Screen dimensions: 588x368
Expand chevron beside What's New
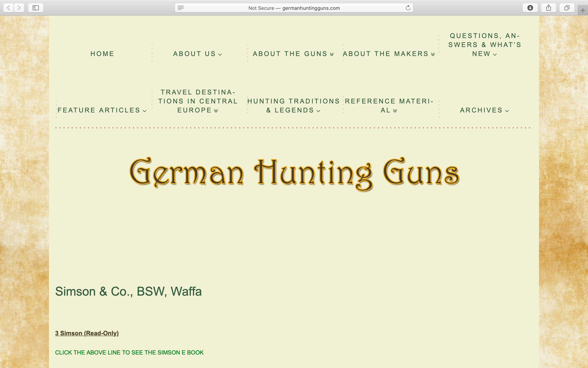coord(495,55)
